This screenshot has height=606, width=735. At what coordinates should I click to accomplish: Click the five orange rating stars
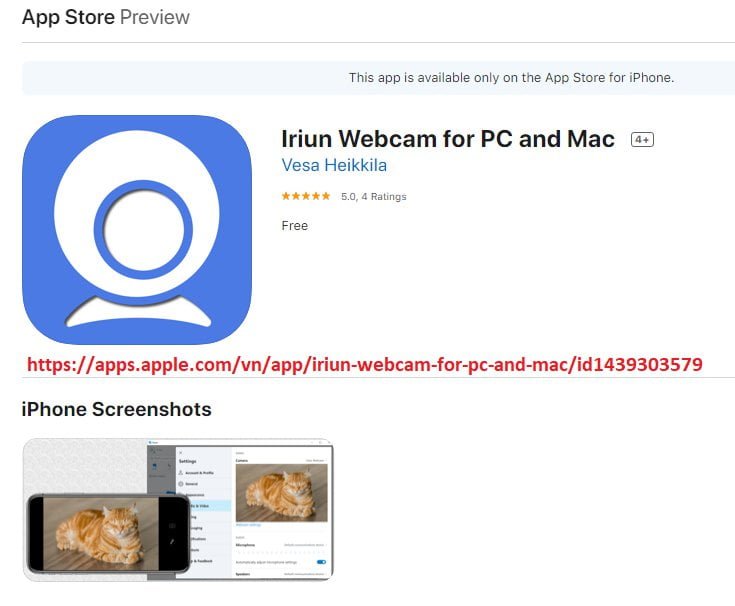pyautogui.click(x=306, y=196)
